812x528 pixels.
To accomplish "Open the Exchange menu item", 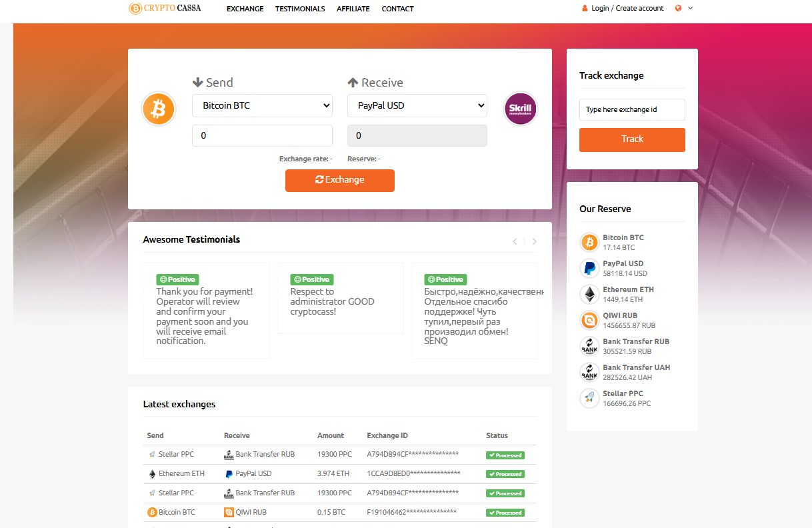I will click(x=245, y=9).
